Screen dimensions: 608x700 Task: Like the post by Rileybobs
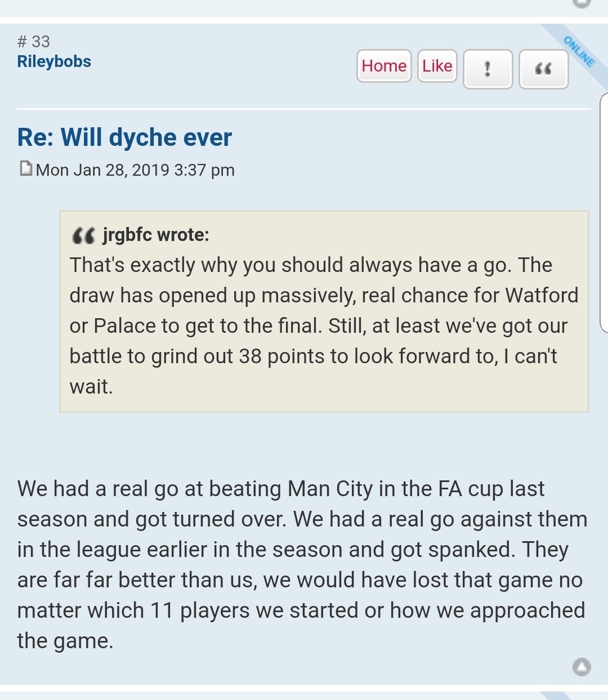[x=437, y=66]
